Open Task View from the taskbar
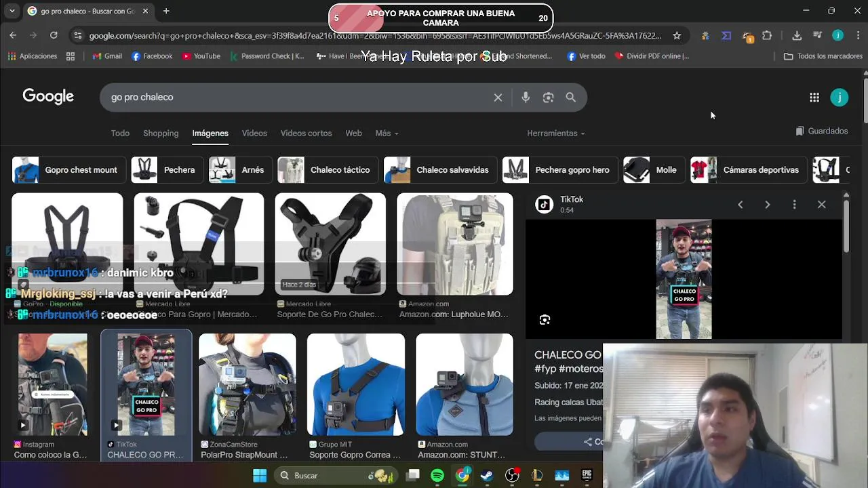 click(x=413, y=476)
